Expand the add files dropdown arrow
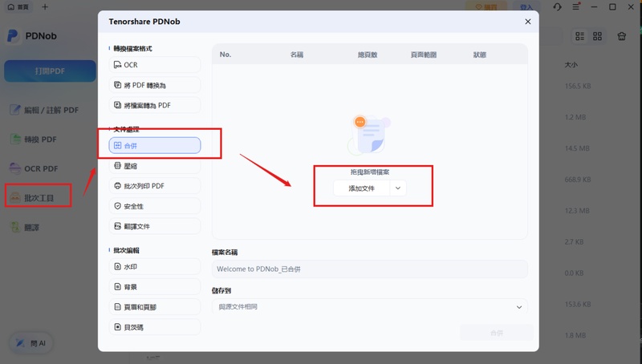Screen dimensions: 642x364 397,188
